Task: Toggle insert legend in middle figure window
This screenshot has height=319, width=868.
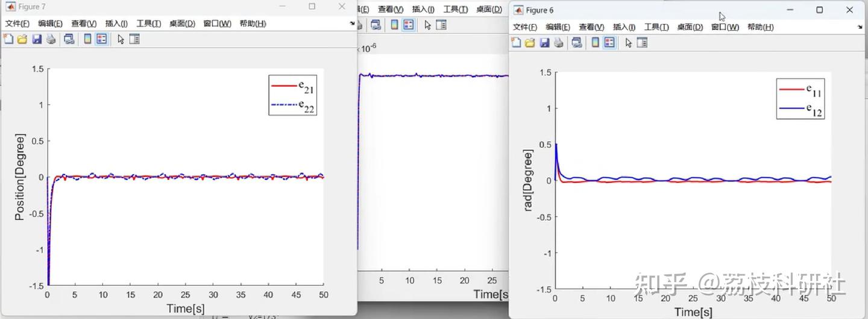Action: (409, 25)
